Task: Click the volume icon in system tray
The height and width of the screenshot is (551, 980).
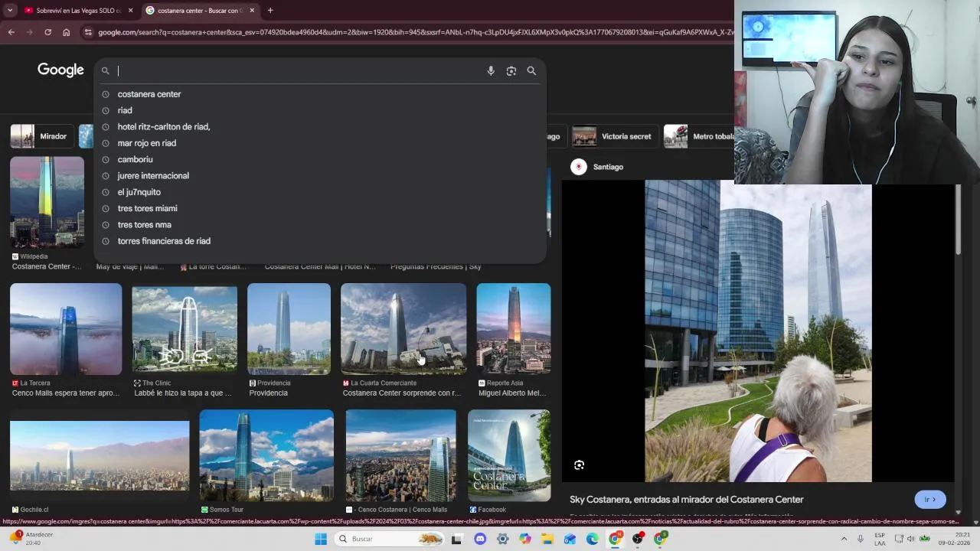Action: click(910, 539)
